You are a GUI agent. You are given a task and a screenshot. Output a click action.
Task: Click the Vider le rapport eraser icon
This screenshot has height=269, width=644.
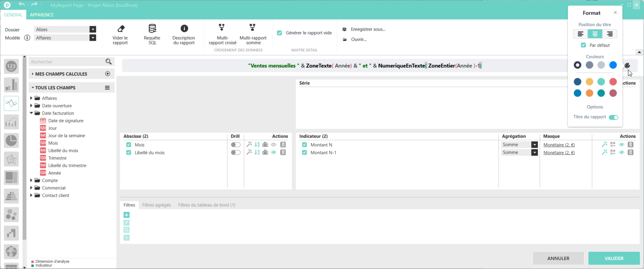click(x=120, y=29)
